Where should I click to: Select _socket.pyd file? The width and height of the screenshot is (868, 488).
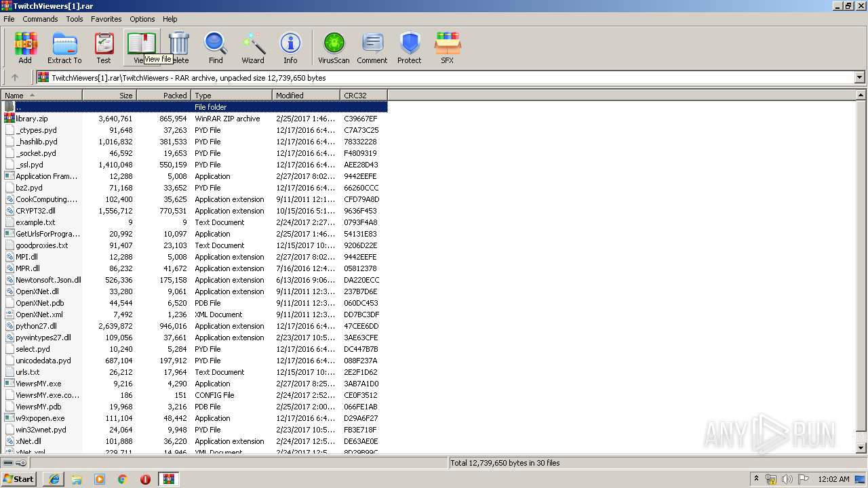click(36, 153)
